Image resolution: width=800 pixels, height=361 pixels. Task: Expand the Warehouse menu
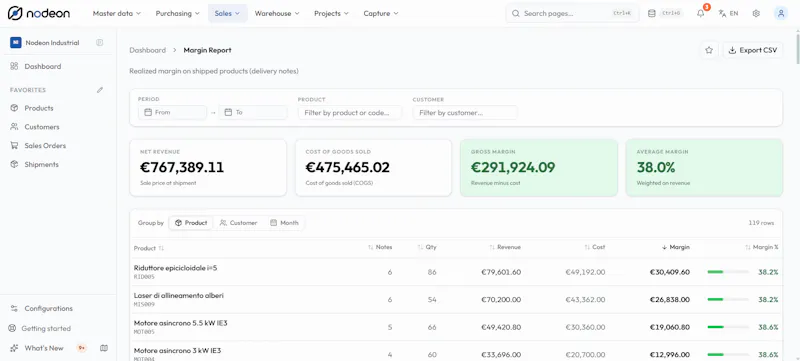(277, 14)
